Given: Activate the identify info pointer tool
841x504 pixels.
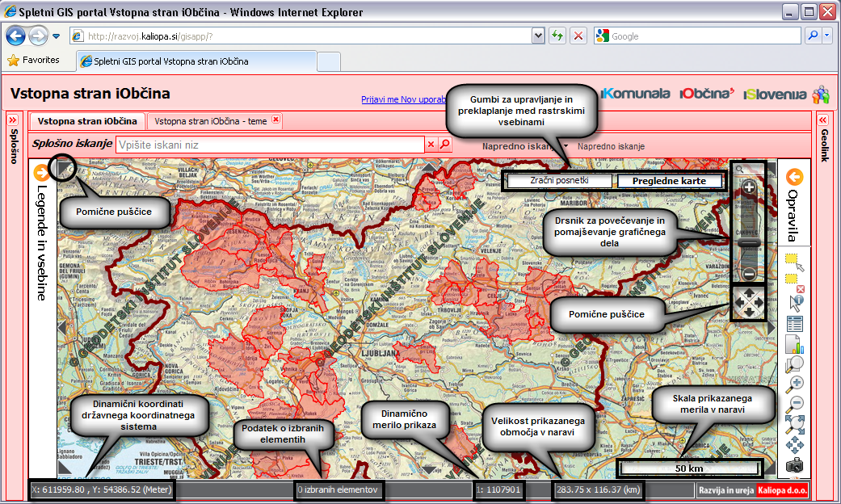Looking at the screenshot, I should tap(794, 303).
